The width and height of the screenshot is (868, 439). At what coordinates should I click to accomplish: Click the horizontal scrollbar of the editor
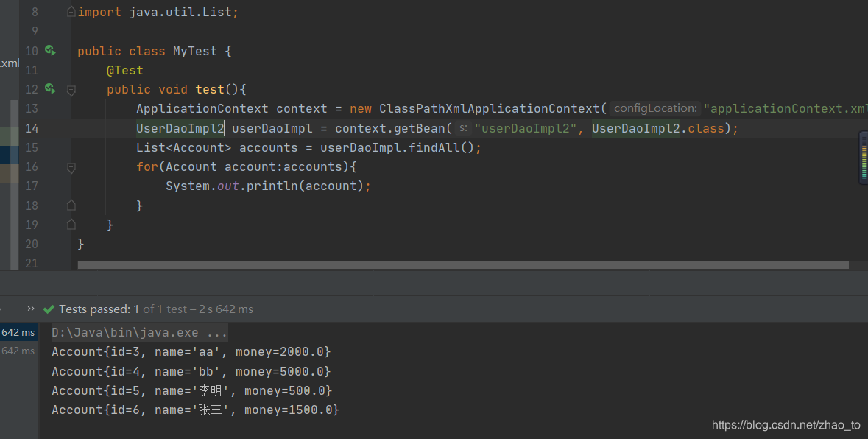click(x=463, y=265)
